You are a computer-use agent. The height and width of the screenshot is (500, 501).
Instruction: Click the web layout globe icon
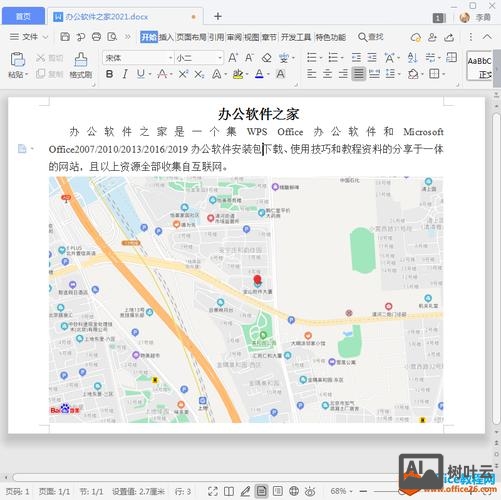(294, 491)
